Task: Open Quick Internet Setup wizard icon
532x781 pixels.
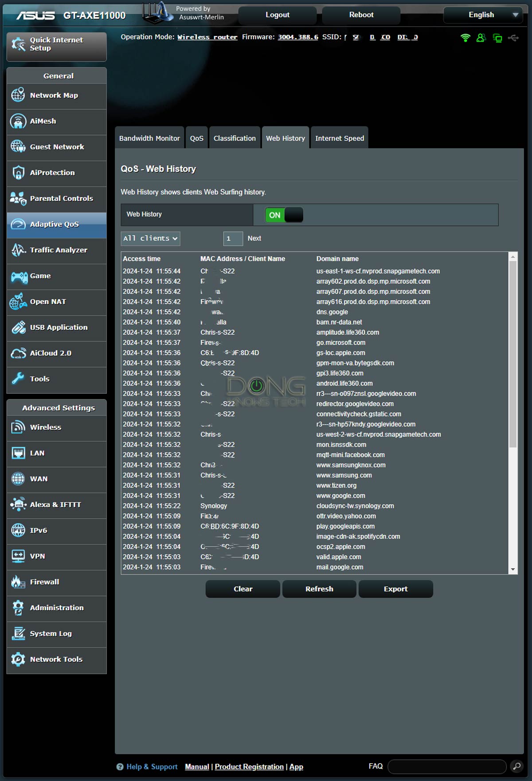Action: (x=19, y=44)
